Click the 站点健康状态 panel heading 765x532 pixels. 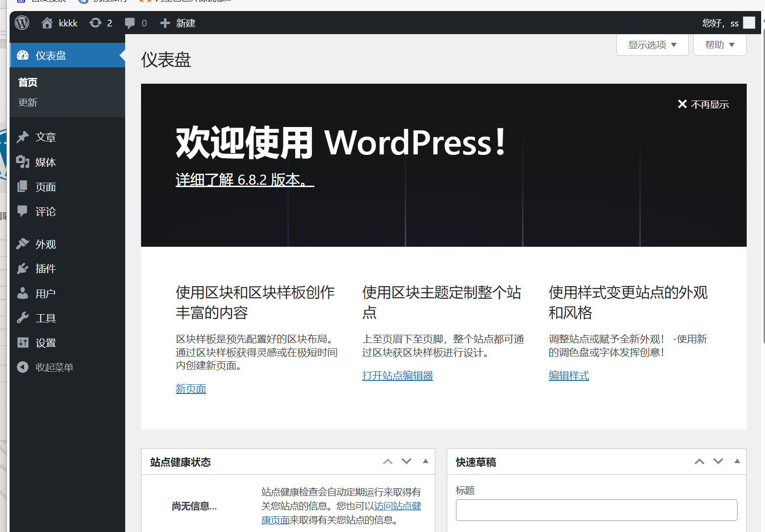click(181, 462)
